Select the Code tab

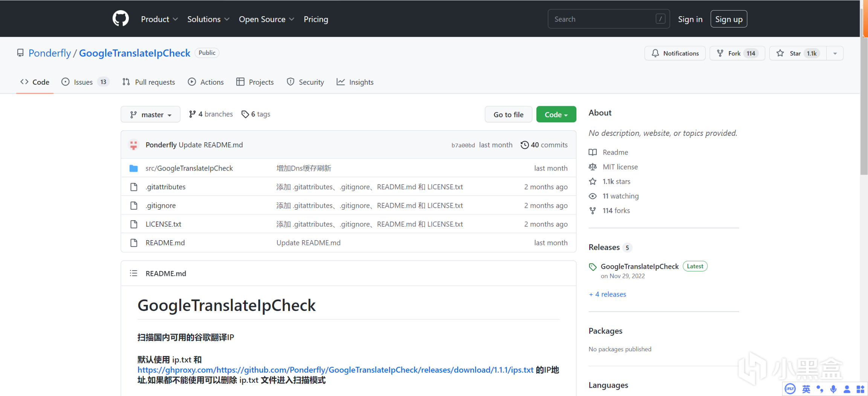(x=35, y=82)
